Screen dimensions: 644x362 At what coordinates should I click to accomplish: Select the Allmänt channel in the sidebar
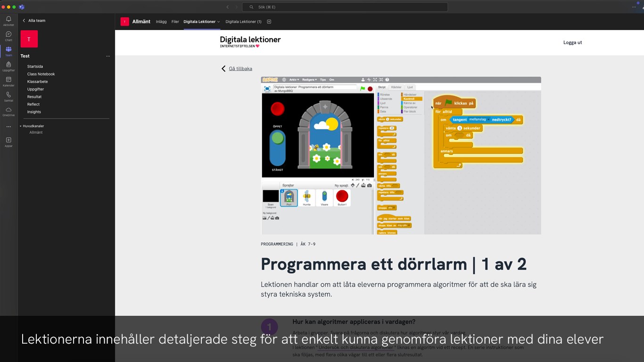36,132
